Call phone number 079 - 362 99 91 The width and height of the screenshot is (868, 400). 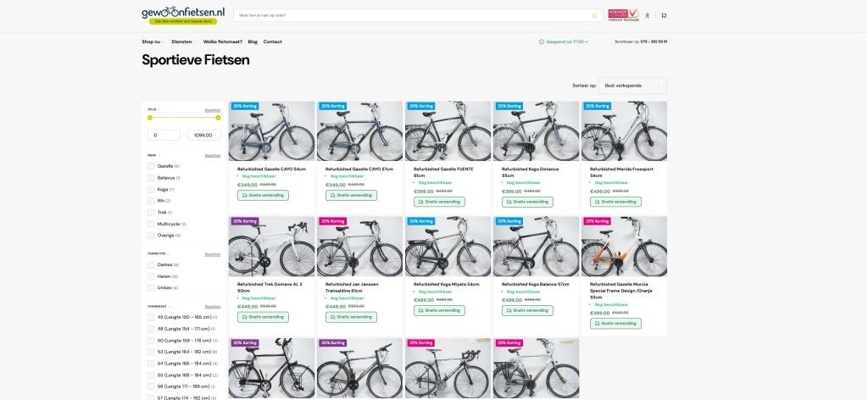654,42
